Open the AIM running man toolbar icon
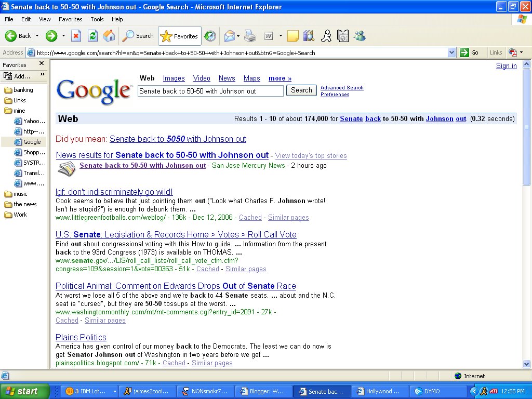Viewport: 532px width, 399px height. [x=326, y=36]
